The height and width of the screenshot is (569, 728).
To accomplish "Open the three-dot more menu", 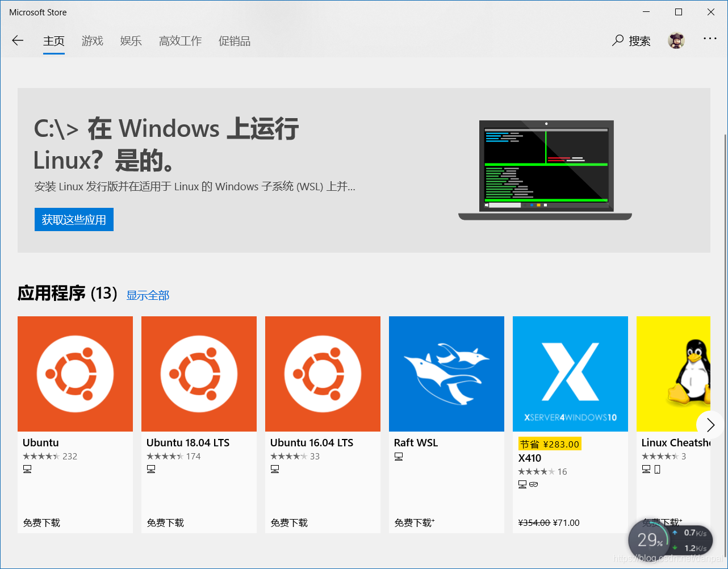I will pos(710,39).
